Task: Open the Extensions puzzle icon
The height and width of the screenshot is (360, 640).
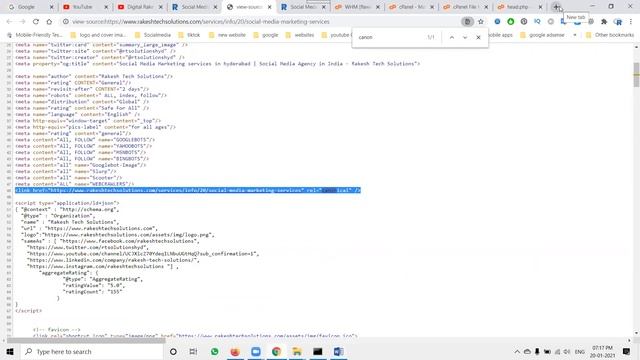Action: [x=604, y=22]
